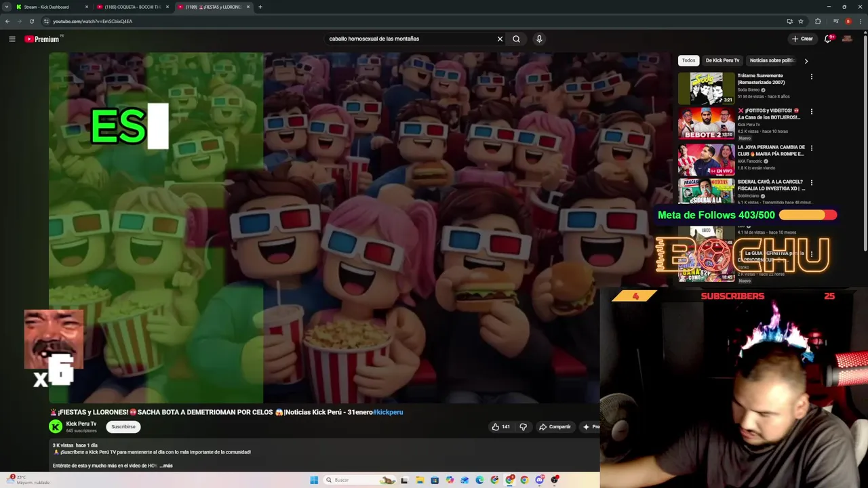Viewport: 868px width, 488px height.
Task: Open Task View from taskbar
Action: click(x=405, y=480)
